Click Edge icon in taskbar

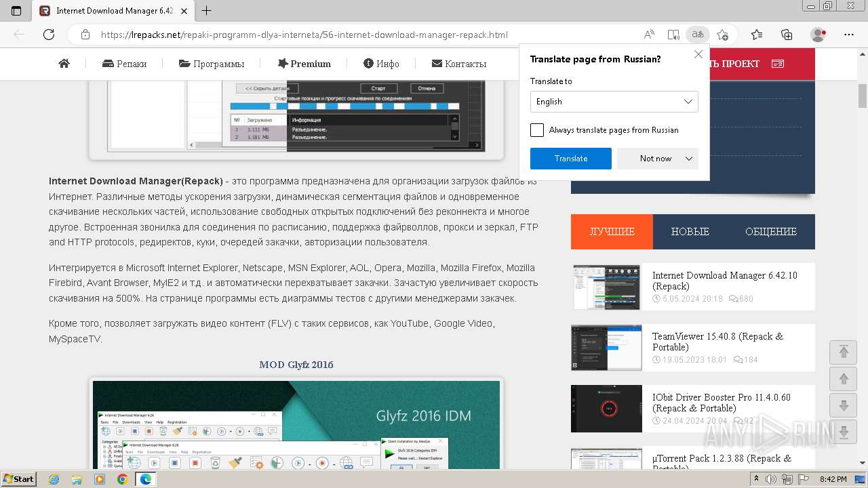[145, 479]
